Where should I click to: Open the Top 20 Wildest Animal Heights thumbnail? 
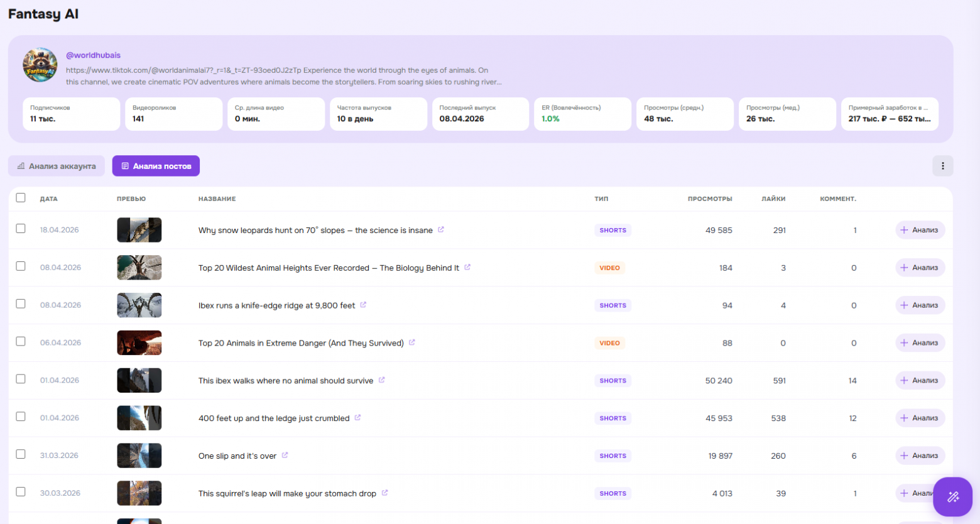point(139,268)
